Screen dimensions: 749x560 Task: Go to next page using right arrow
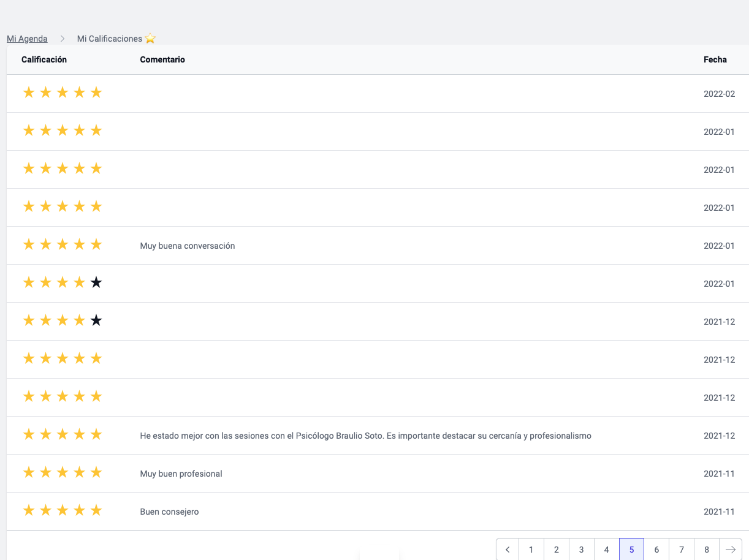tap(730, 550)
